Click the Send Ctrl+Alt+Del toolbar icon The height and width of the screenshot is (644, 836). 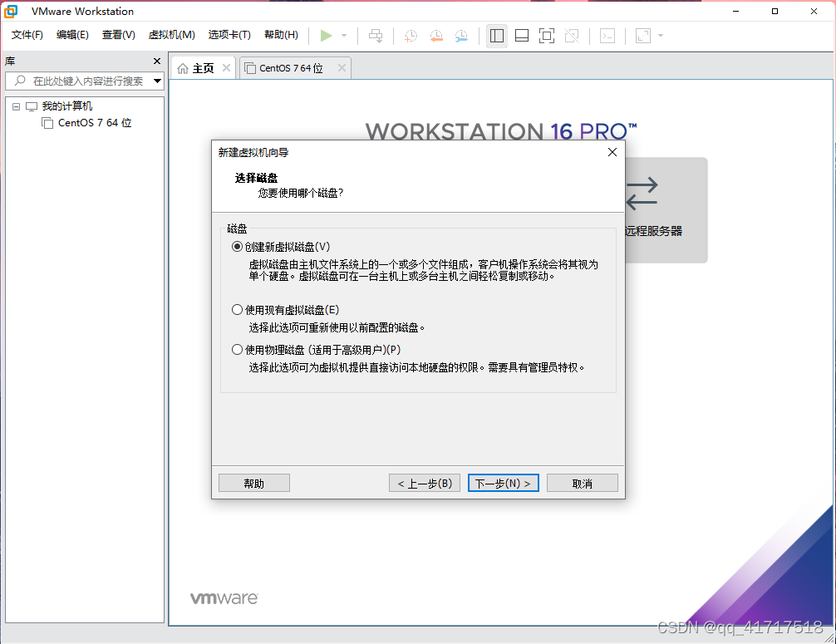[376, 36]
